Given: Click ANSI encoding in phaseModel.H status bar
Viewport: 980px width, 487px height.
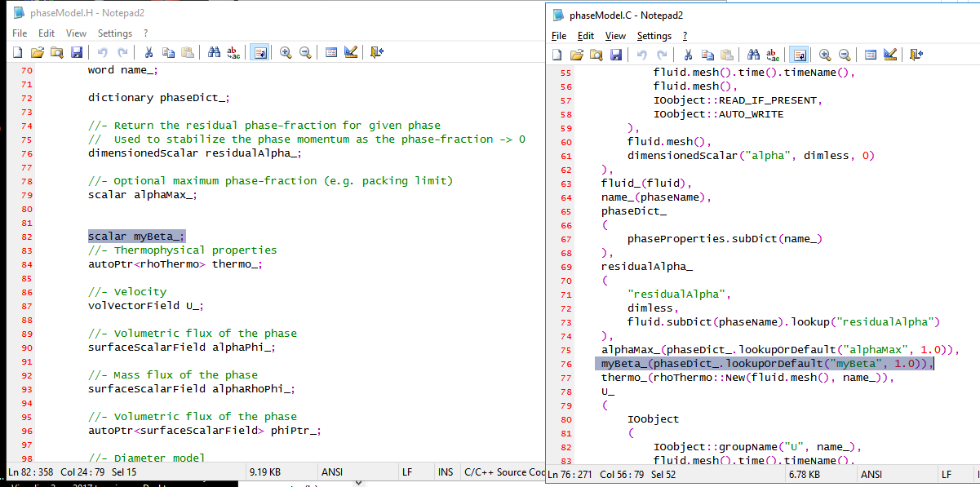Looking at the screenshot, I should (332, 472).
